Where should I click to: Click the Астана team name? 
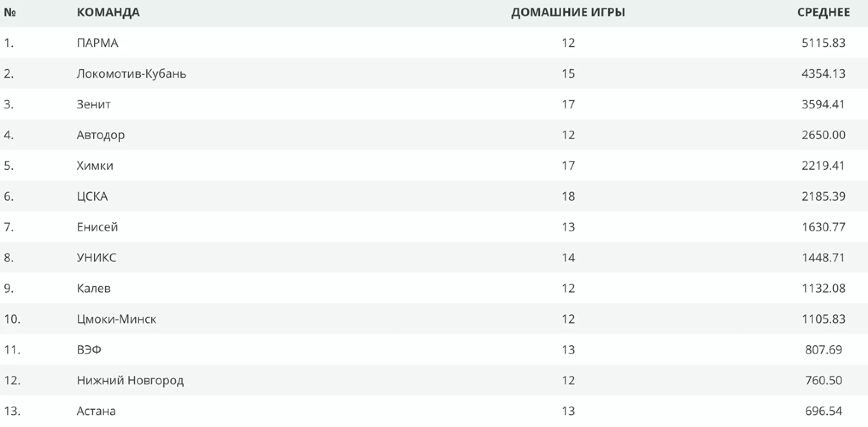(x=96, y=411)
